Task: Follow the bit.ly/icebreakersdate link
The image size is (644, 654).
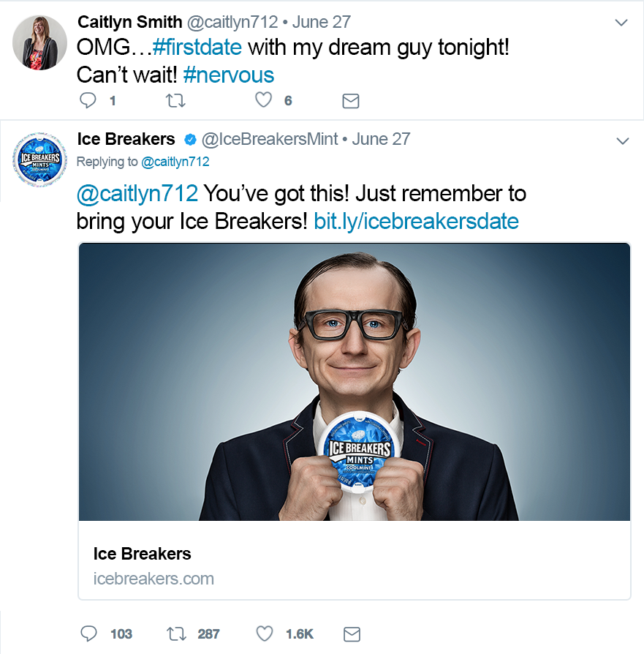Action: (416, 222)
